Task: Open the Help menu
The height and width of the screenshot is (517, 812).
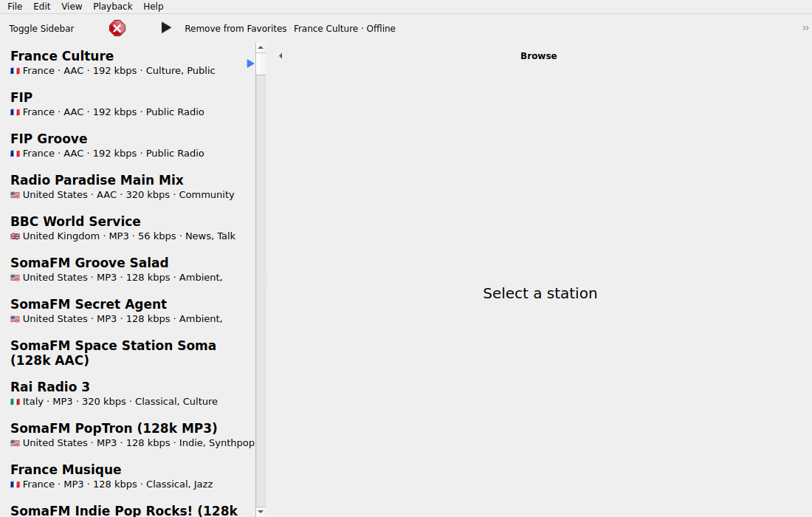Action: (x=154, y=6)
